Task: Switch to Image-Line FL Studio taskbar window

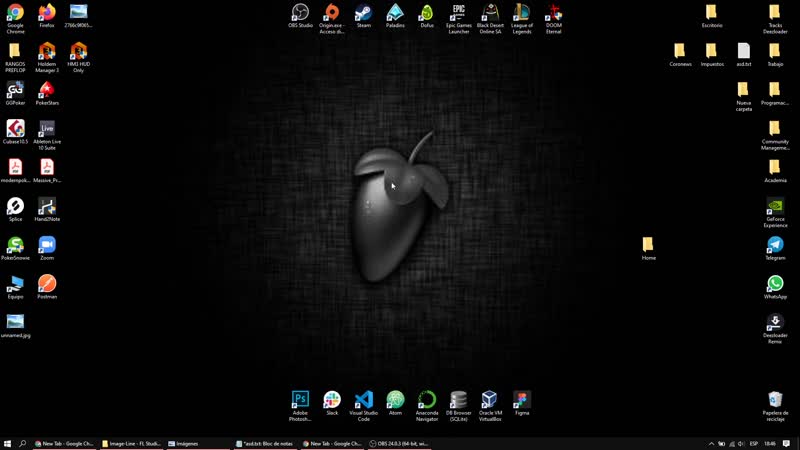Action: click(132, 444)
